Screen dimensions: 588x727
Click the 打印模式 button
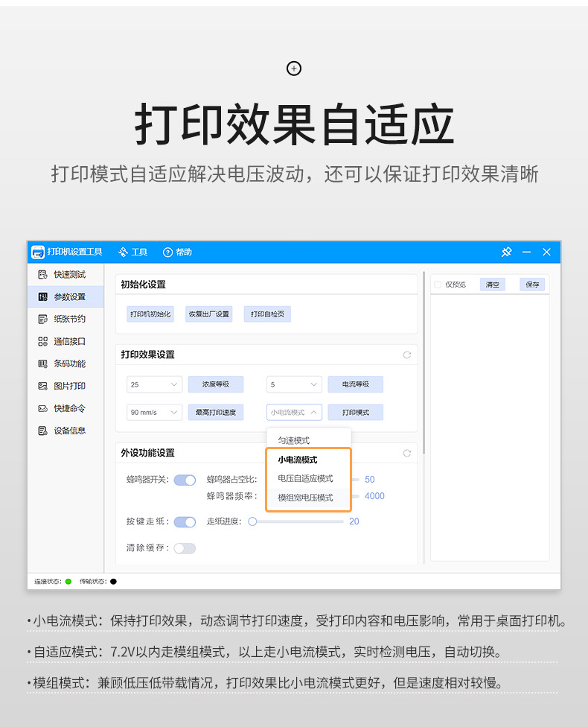[355, 412]
